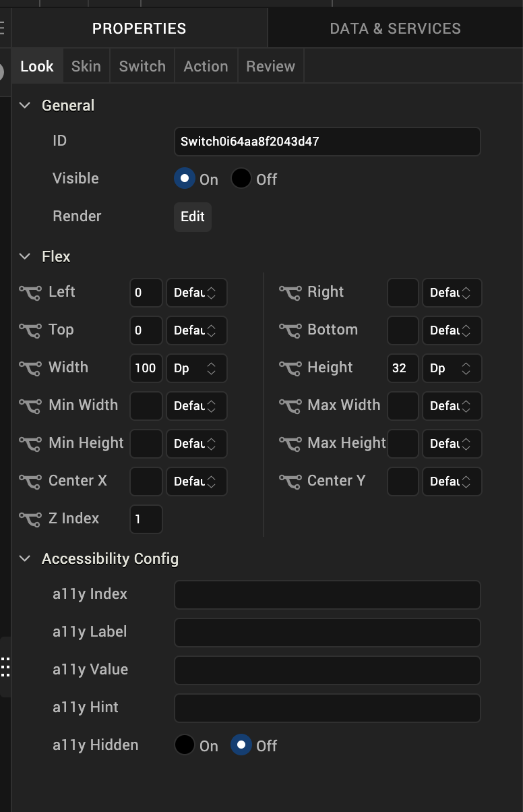Open the Width unit dropdown showing Dp
The width and height of the screenshot is (523, 812).
click(x=196, y=368)
